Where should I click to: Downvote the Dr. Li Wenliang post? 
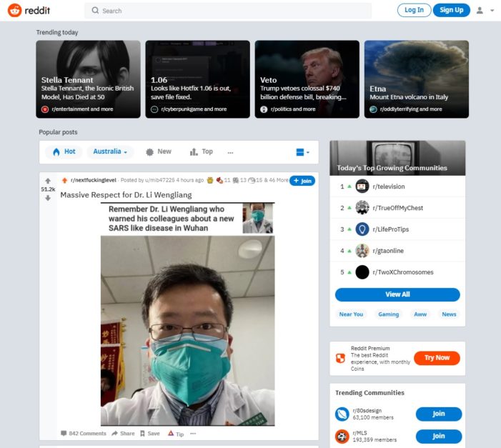click(48, 198)
